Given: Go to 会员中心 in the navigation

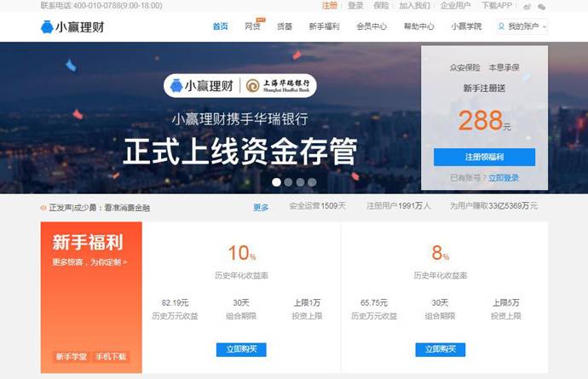Looking at the screenshot, I should [372, 26].
